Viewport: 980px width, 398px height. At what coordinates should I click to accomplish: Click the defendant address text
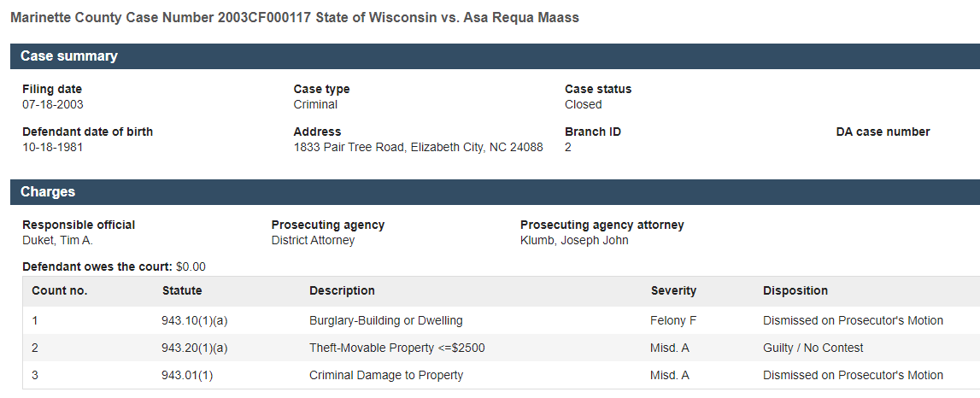click(x=418, y=148)
